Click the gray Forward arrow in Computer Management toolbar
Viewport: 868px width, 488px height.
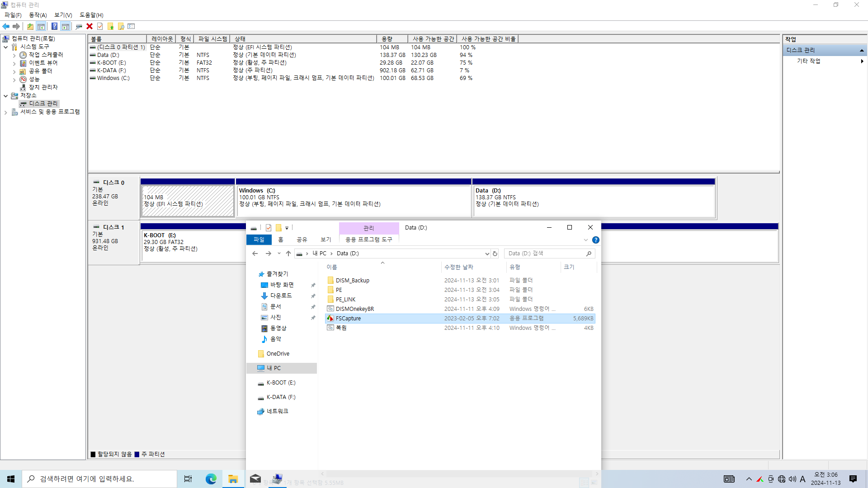pos(16,26)
